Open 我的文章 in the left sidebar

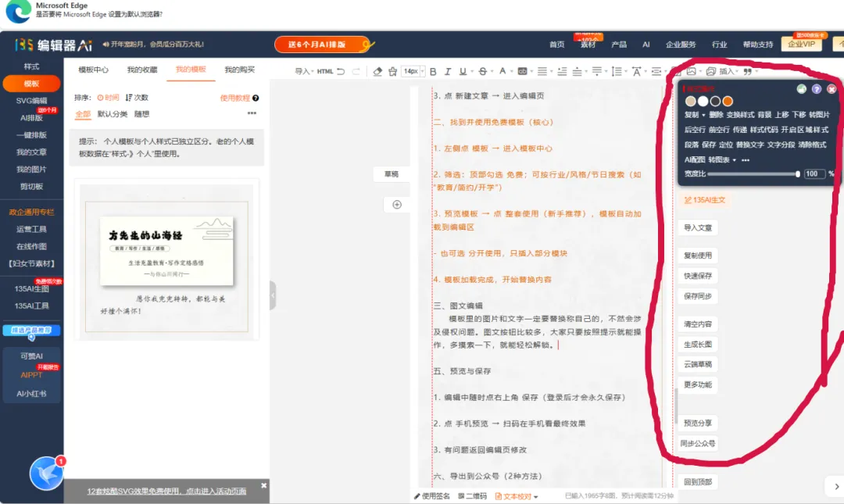tap(31, 152)
